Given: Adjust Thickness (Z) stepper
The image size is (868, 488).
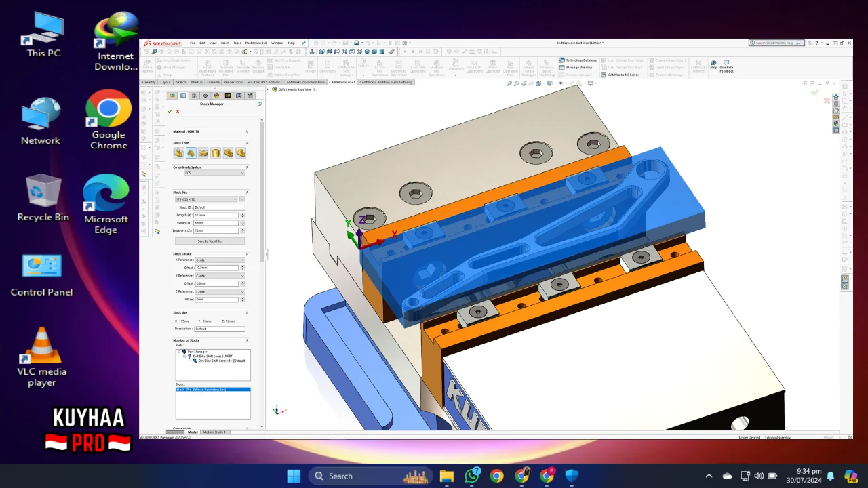Looking at the screenshot, I should point(243,230).
